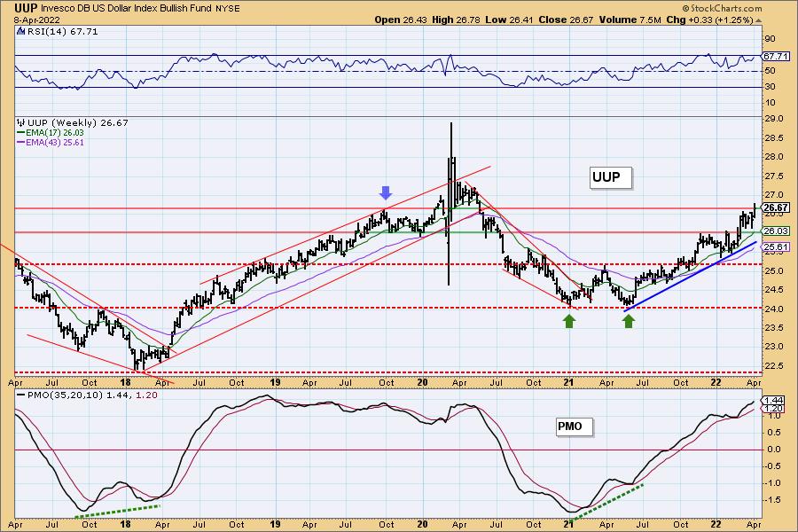This screenshot has width=798, height=532.
Task: Click the 26.67 price tag on the right axis
Action: point(776,207)
